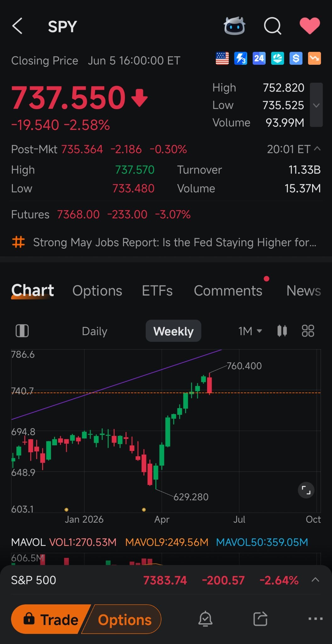Tap the Turnover 11.33B value

pyautogui.click(x=305, y=170)
